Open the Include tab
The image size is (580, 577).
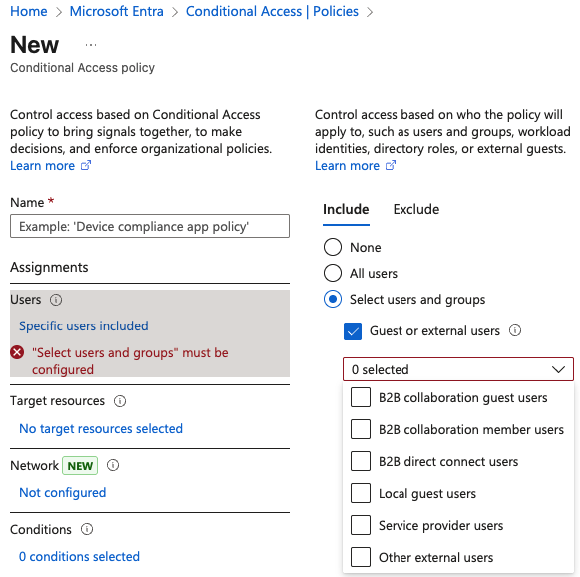pos(346,210)
